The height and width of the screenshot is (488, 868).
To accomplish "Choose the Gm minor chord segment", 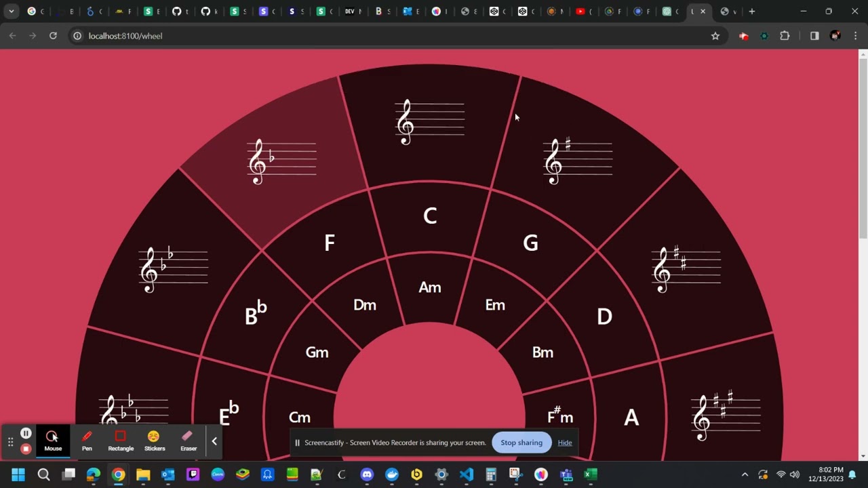I will click(x=317, y=352).
